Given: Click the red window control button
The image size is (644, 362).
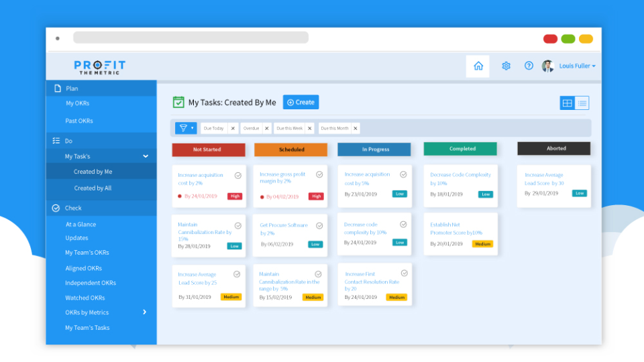Looking at the screenshot, I should click(550, 39).
